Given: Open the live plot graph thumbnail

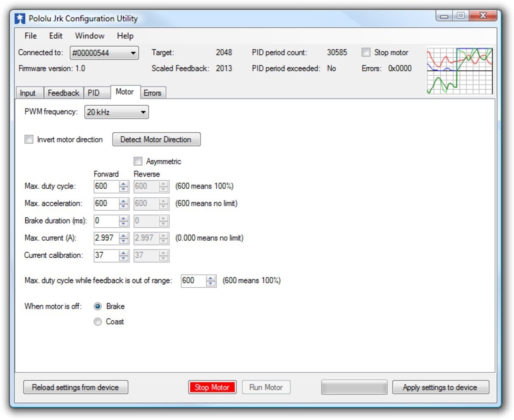Looking at the screenshot, I should point(460,71).
